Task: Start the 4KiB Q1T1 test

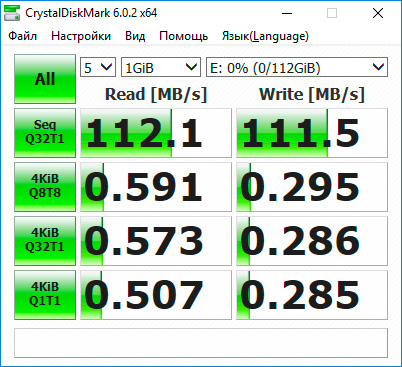Action: (45, 295)
